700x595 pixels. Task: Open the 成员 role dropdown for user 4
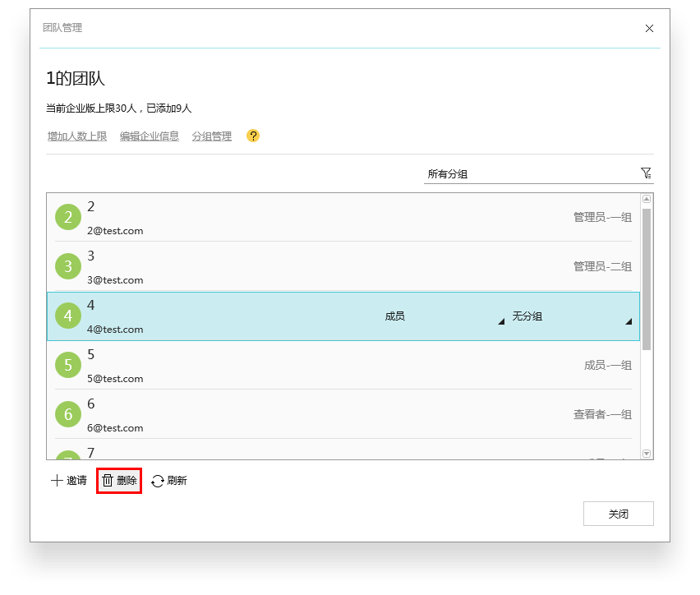(444, 316)
